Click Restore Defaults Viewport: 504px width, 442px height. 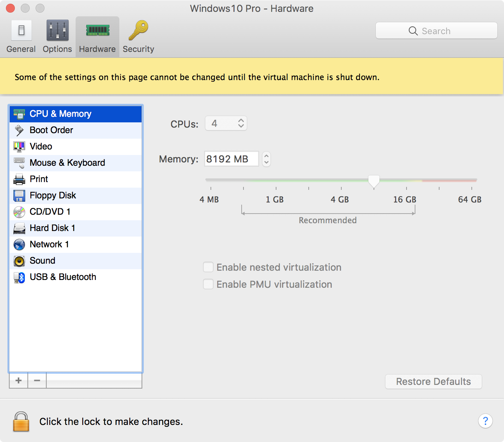(x=434, y=382)
